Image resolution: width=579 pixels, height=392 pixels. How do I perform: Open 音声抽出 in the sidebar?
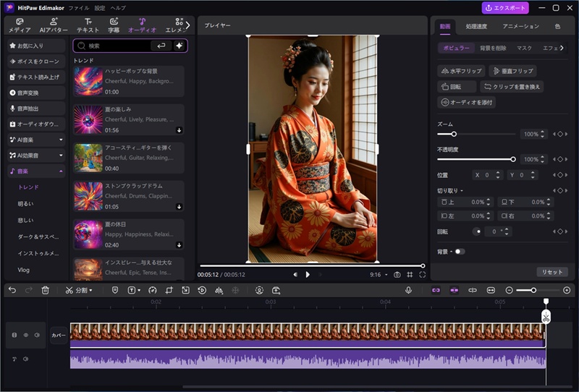coord(36,108)
